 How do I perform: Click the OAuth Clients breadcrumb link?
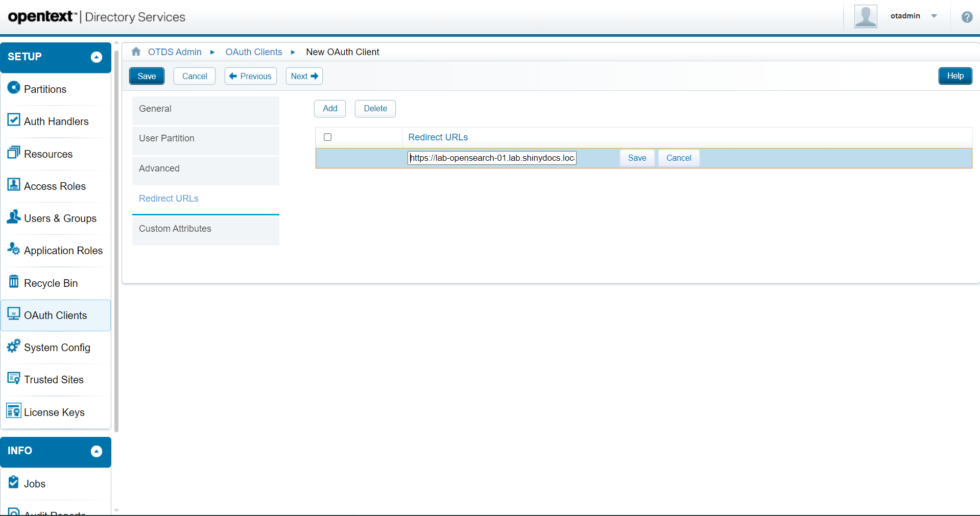point(254,52)
